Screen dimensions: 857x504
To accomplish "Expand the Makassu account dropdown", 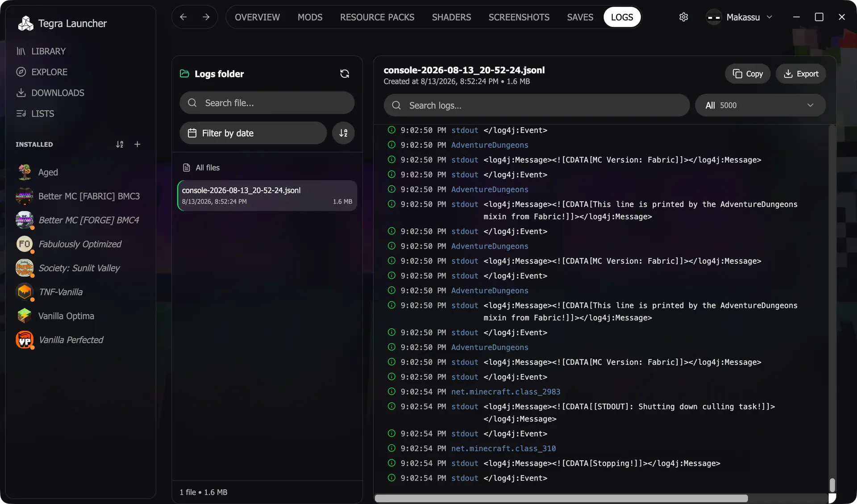I will (740, 17).
